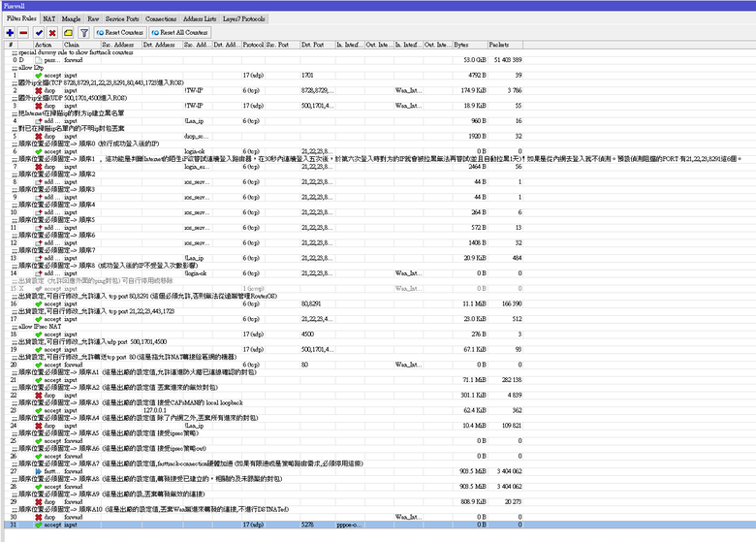756x542 pixels.
Task: Click accept icon on highlighted rule 31
Action: click(x=38, y=525)
